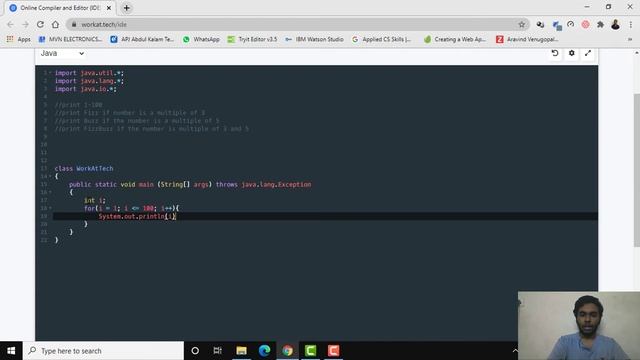Open the Applied CS Skills bookmark
The height and width of the screenshot is (360, 640).
point(381,39)
